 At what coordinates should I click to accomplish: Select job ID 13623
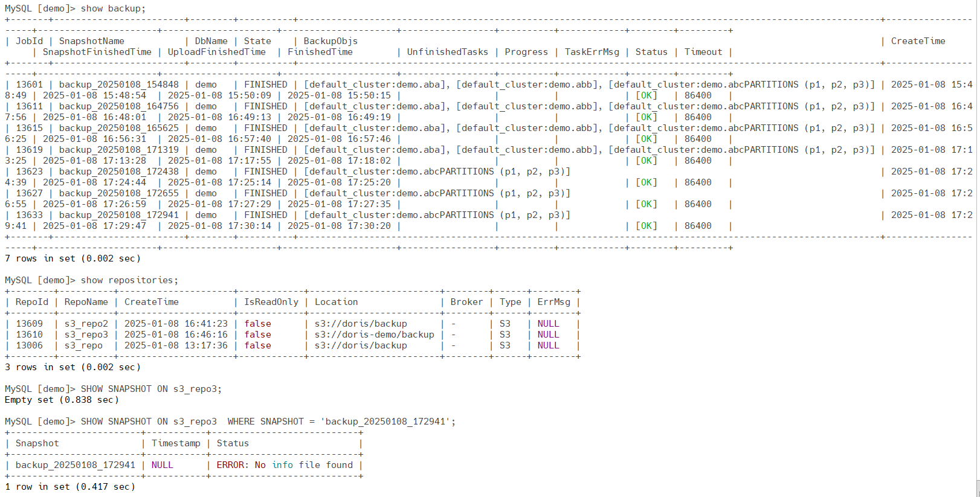[29, 172]
